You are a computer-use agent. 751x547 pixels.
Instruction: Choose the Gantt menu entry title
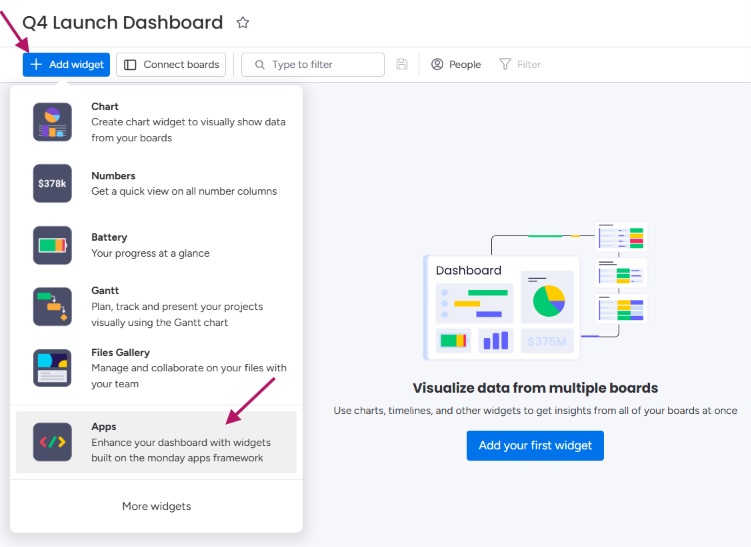pyautogui.click(x=105, y=291)
